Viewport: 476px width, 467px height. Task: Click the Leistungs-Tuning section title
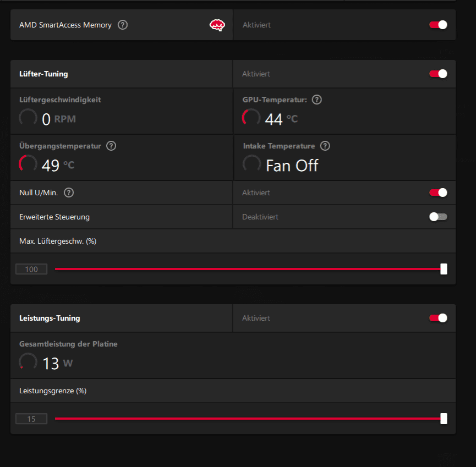[x=50, y=318]
